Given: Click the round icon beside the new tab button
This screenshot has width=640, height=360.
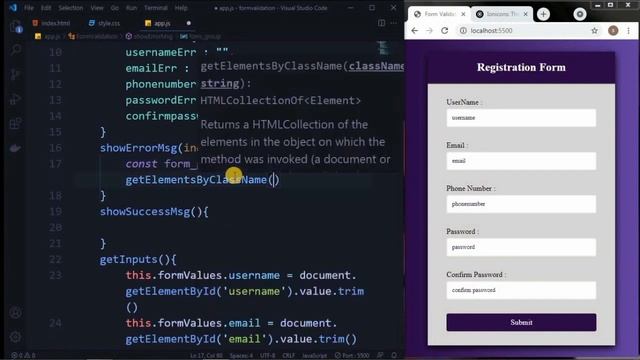Looking at the screenshot, I should click(580, 14).
